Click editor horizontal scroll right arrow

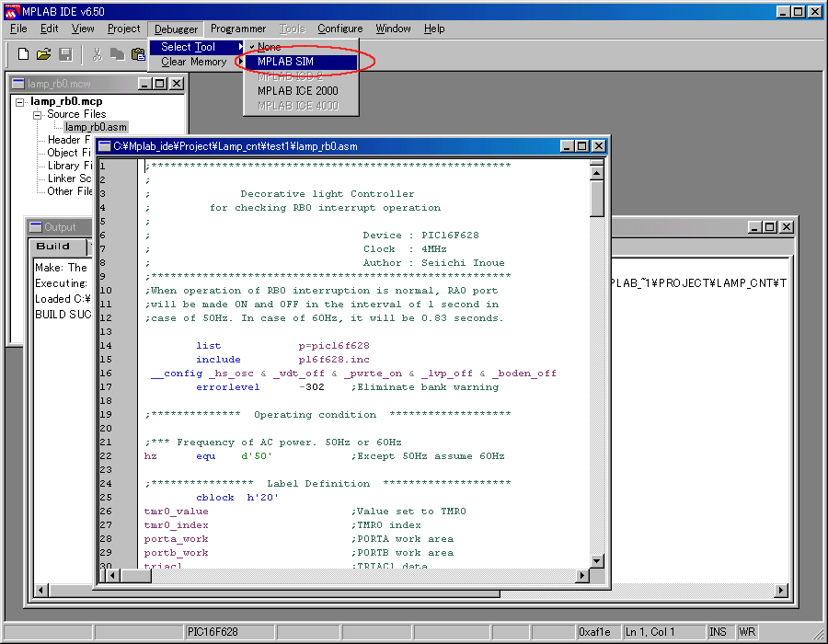(582, 576)
